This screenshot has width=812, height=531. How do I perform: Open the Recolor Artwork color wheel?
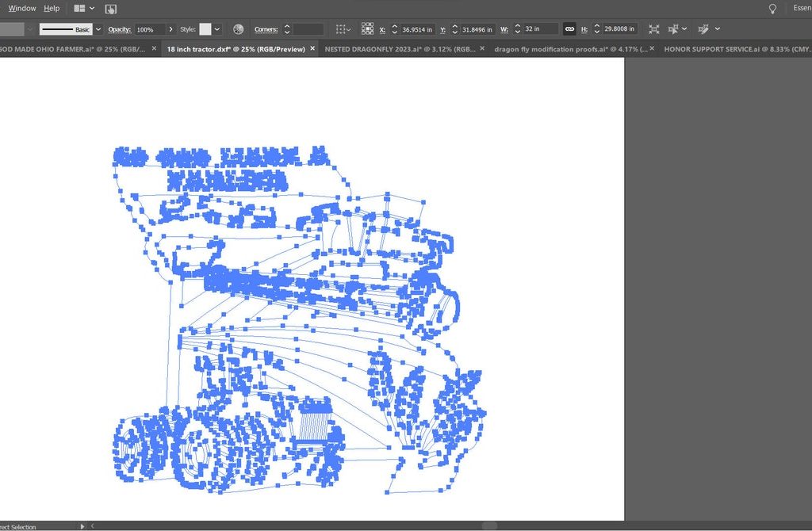tap(238, 29)
